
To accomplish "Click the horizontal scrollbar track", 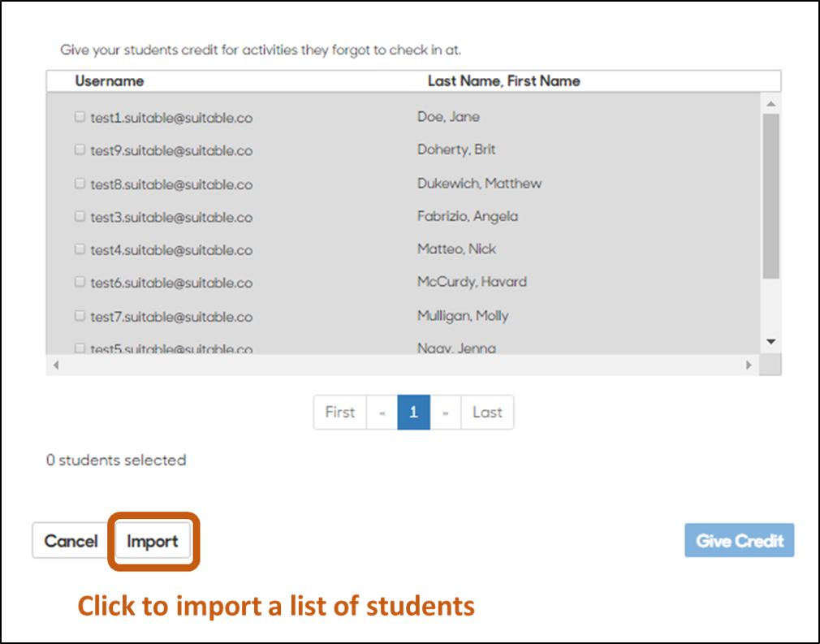I will click(403, 365).
